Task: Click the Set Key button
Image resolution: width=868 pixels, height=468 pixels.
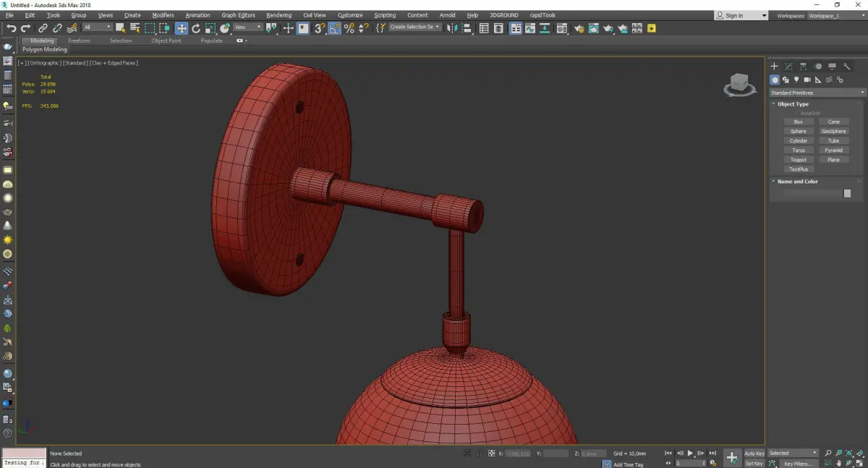Action: tap(754, 464)
